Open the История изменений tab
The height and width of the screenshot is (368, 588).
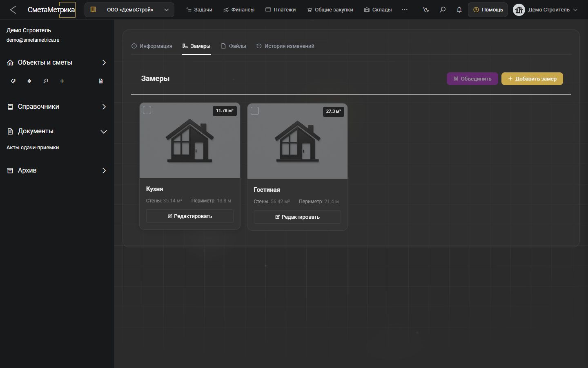(x=285, y=46)
